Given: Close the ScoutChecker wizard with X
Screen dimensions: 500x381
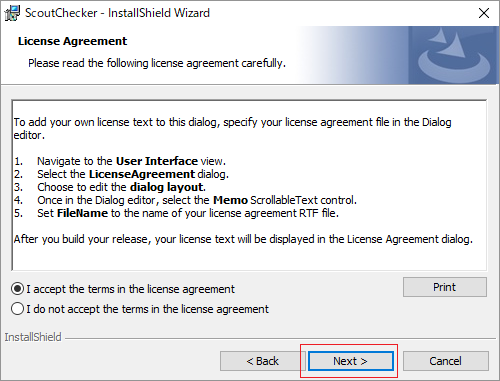Looking at the screenshot, I should (x=484, y=13).
